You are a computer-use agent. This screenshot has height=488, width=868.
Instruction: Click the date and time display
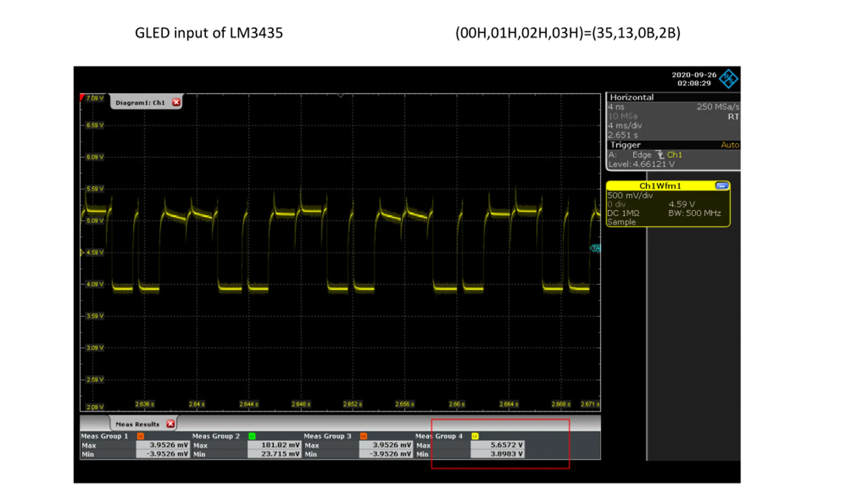tap(694, 79)
